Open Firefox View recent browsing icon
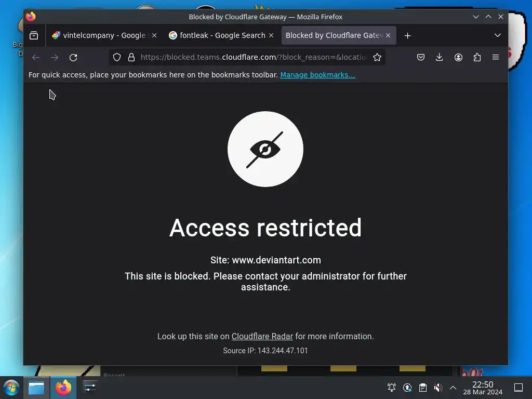The height and width of the screenshot is (399, 532). (34, 35)
